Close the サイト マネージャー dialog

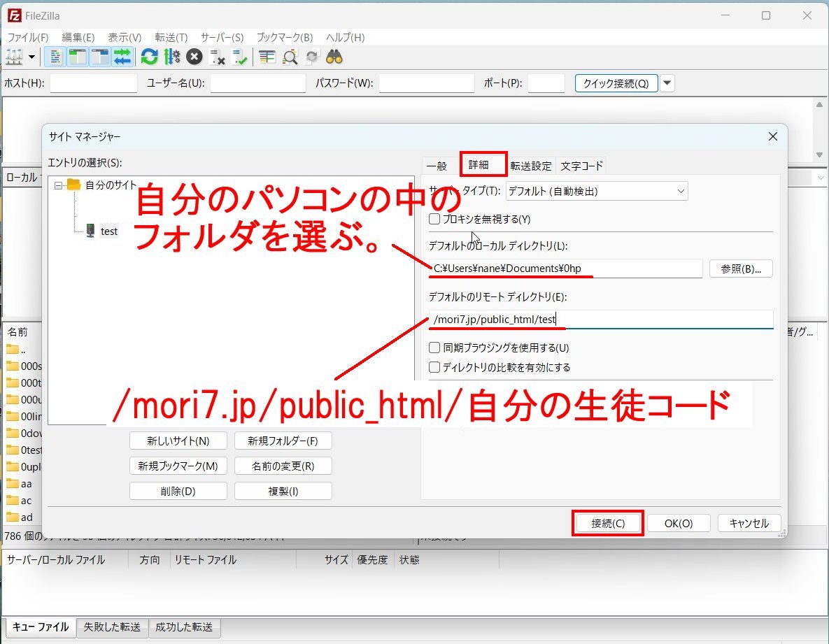point(772,136)
